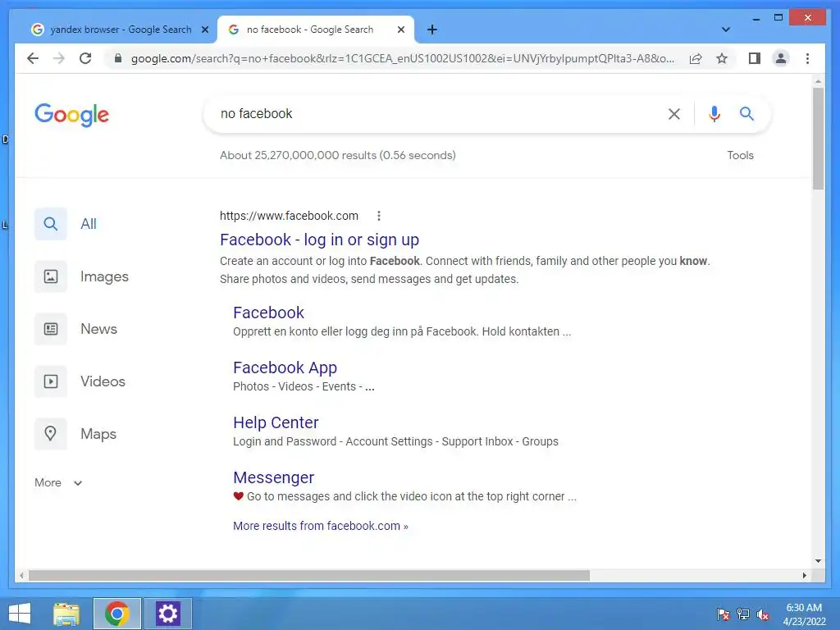This screenshot has height=630, width=840.
Task: Click the Google logo
Action: click(x=72, y=115)
